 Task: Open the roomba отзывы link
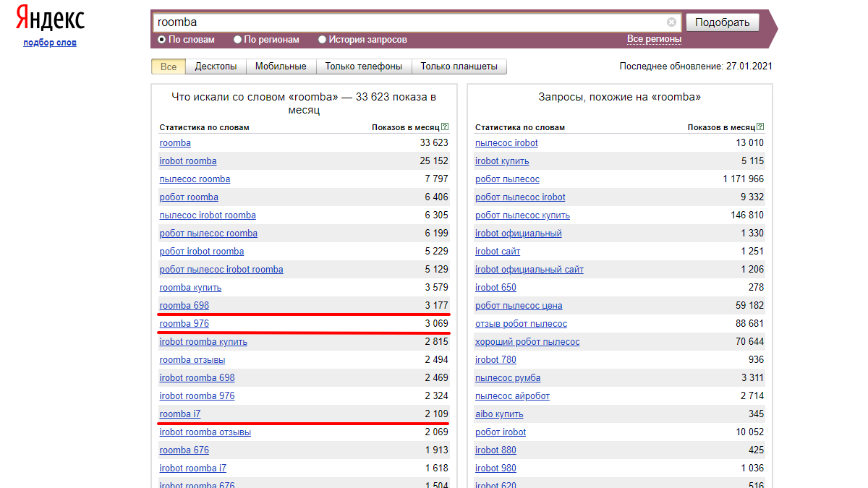tap(192, 360)
